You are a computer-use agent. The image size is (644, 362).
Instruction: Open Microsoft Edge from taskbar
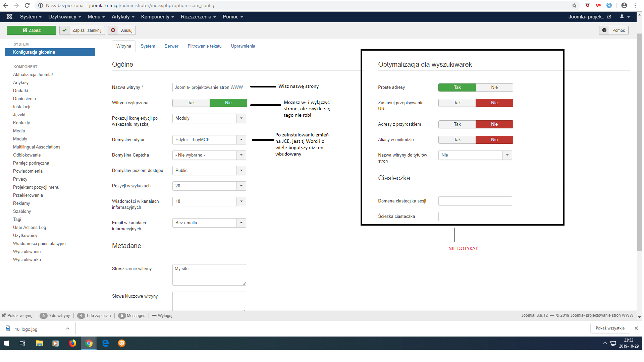pyautogui.click(x=105, y=343)
